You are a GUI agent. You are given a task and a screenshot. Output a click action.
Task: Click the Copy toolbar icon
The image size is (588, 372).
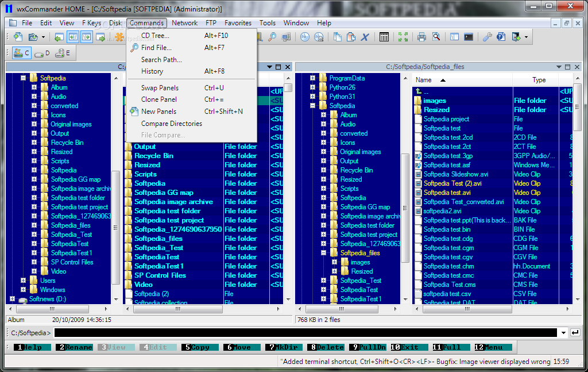pyautogui.click(x=338, y=37)
